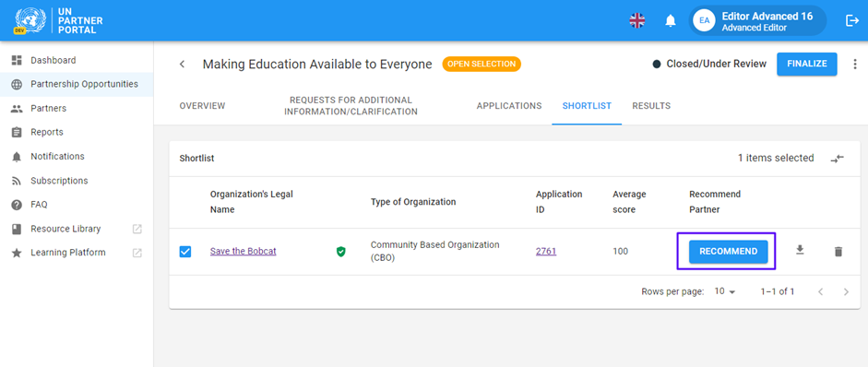Delete Save the Bobcat from shortlist
Image resolution: width=868 pixels, height=367 pixels.
(838, 252)
